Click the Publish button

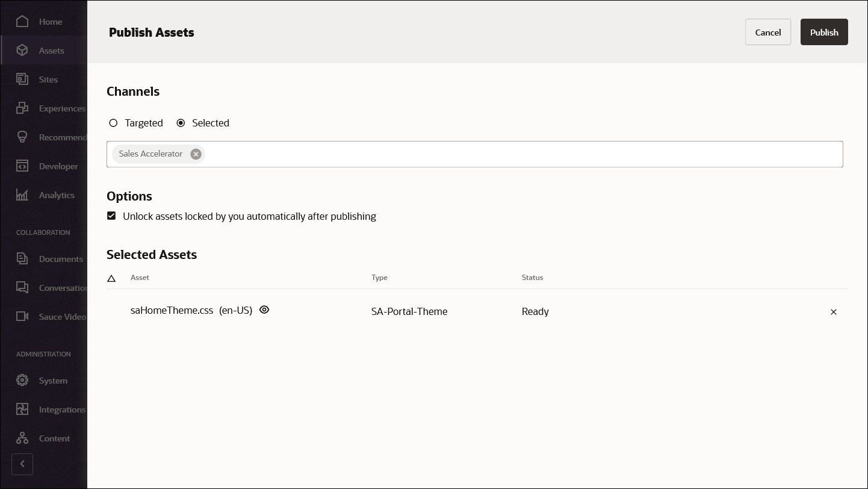click(824, 32)
